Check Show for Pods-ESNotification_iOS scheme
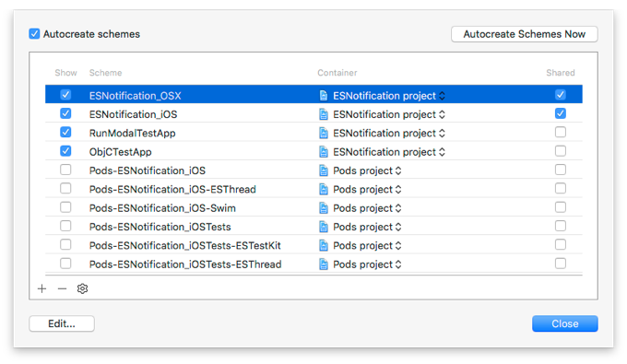The height and width of the screenshot is (364, 627). (65, 170)
